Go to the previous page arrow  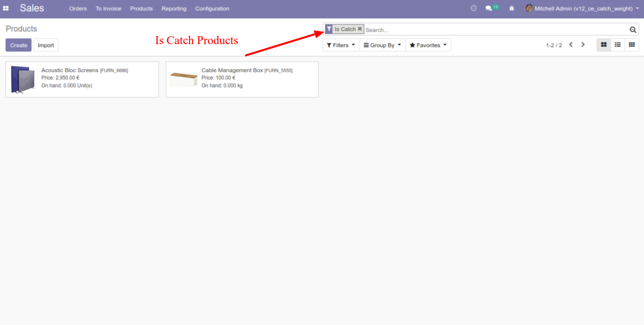(x=571, y=45)
